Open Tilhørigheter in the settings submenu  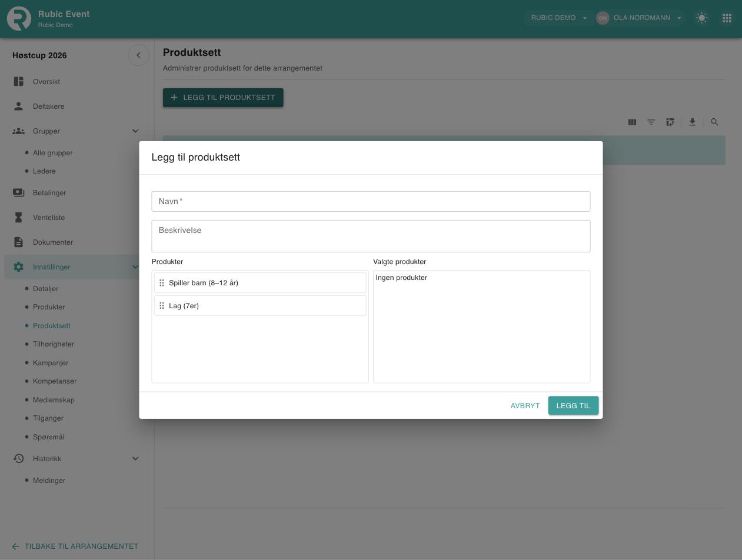click(54, 344)
